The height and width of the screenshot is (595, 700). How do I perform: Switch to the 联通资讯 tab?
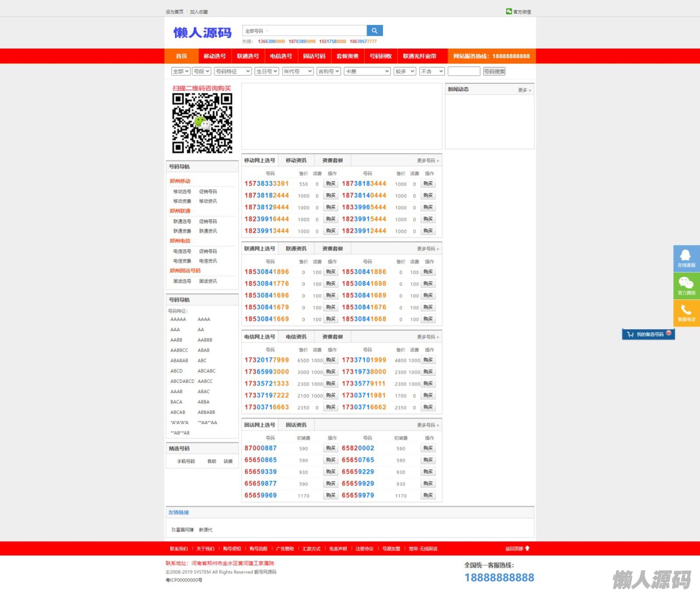pos(296,249)
